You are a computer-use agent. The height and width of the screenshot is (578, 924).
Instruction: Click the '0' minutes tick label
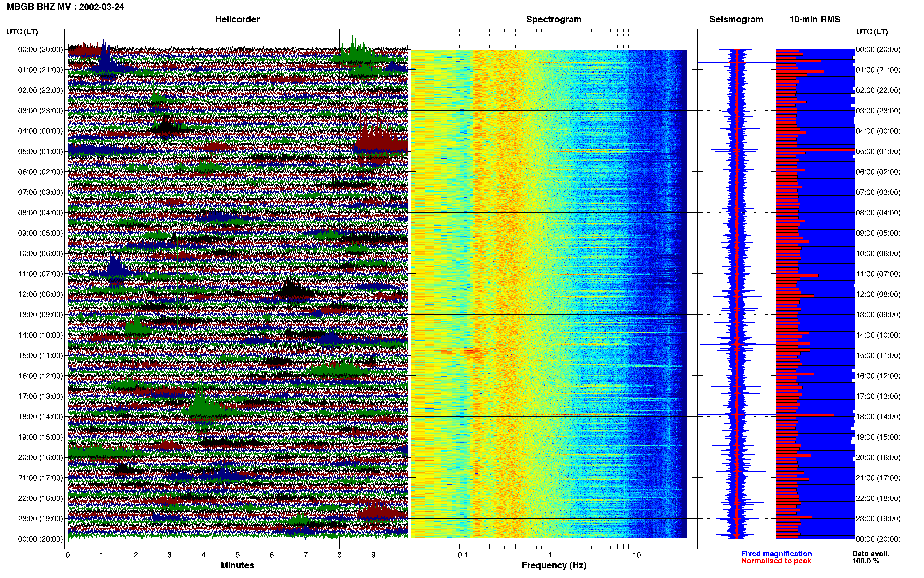(68, 555)
